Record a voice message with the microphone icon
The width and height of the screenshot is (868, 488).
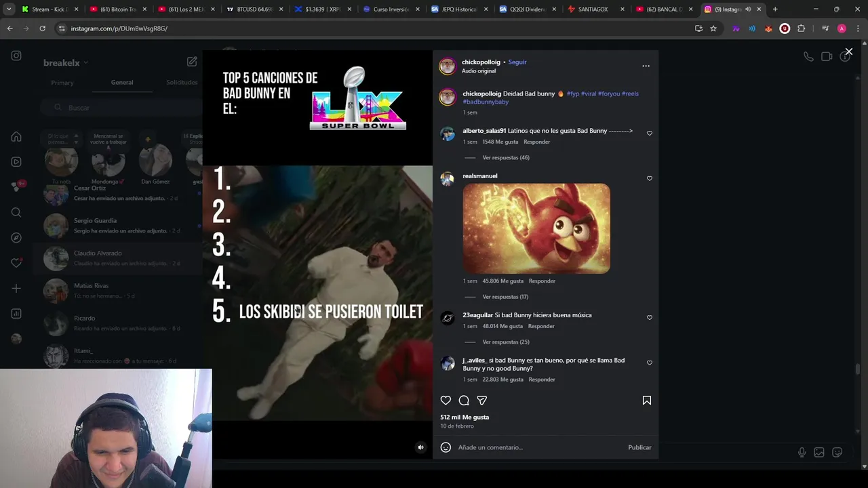[802, 453]
